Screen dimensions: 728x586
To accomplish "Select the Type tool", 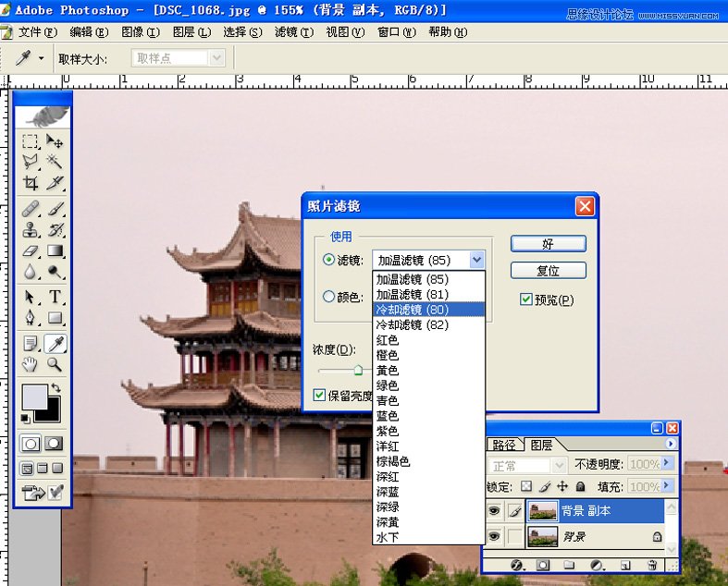I will [55, 297].
